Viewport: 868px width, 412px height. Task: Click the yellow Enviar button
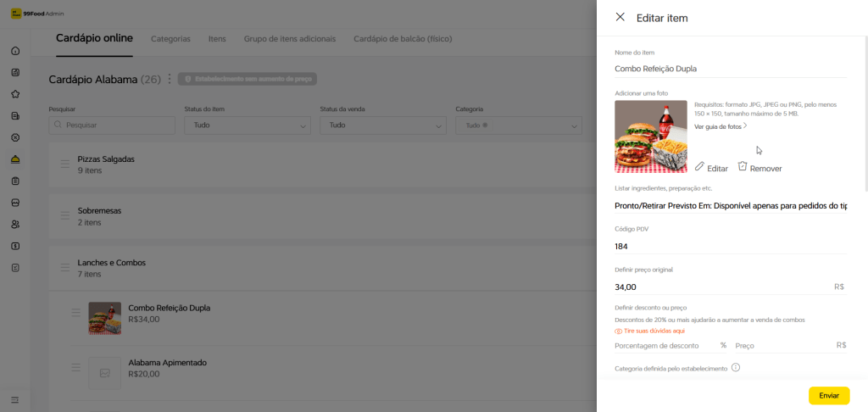point(828,396)
